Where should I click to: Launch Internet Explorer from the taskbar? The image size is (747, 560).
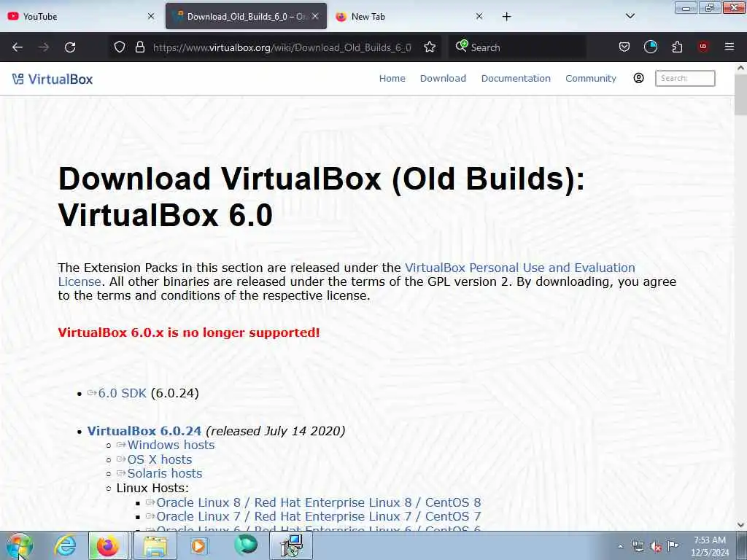[65, 545]
